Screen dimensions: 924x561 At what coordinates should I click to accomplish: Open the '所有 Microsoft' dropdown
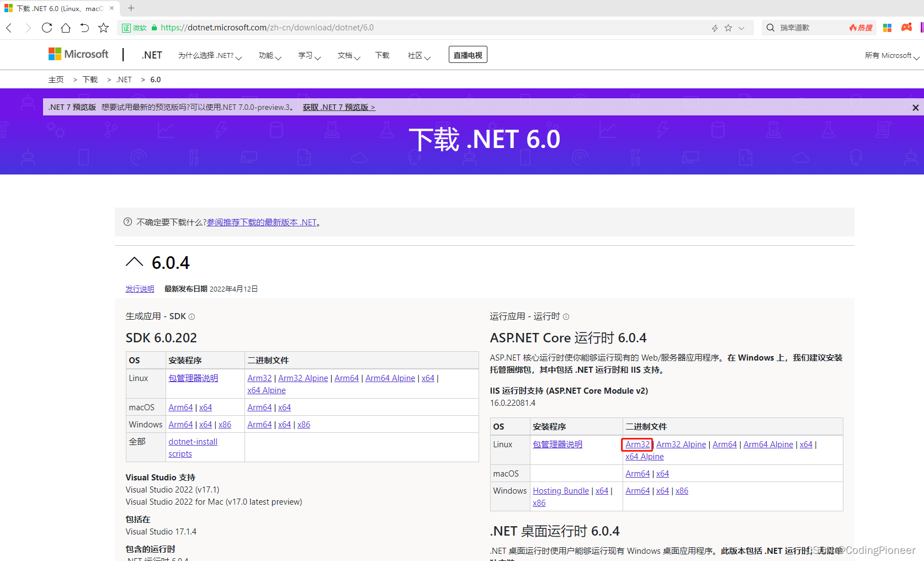[892, 56]
